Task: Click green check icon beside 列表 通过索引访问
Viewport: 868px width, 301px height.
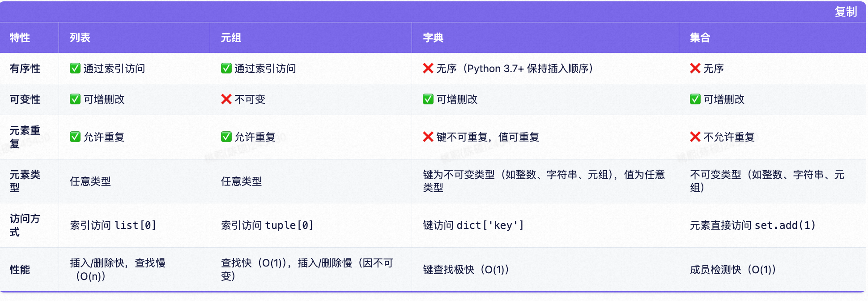Action: 75,69
